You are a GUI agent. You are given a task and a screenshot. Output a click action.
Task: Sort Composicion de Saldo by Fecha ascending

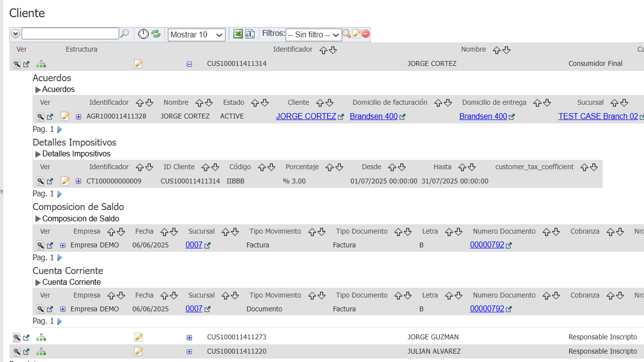[165, 232]
